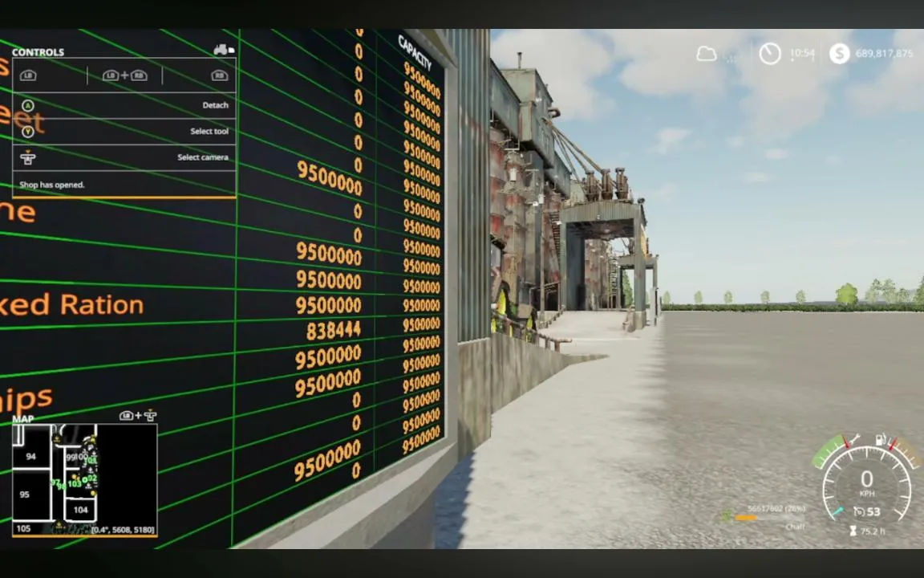Click field 105 on the minimap
The image size is (924, 578).
click(23, 528)
